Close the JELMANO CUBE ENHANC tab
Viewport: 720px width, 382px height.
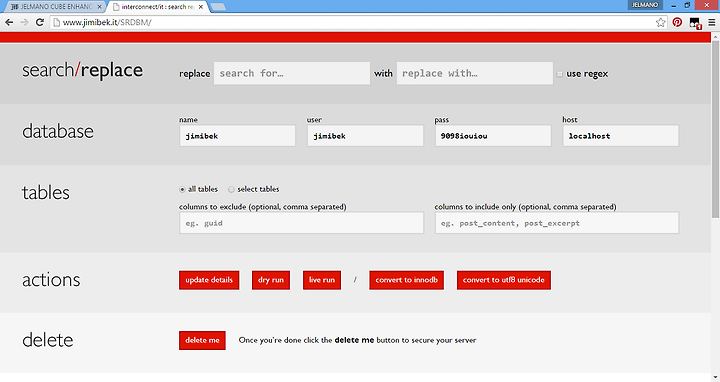pyautogui.click(x=100, y=7)
